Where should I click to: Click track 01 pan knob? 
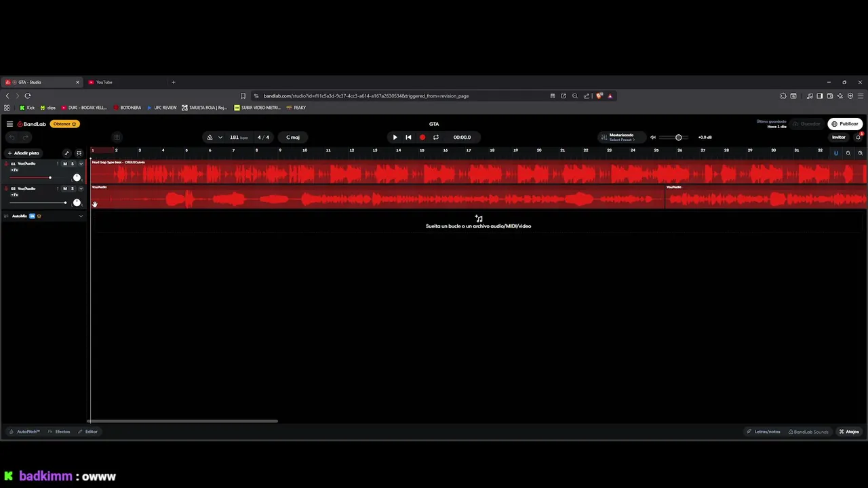[77, 178]
